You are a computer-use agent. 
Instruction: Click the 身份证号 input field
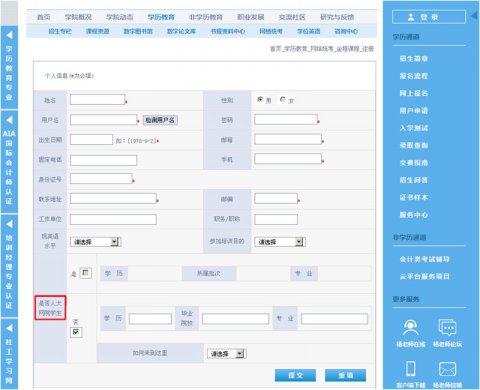pyautogui.click(x=101, y=179)
